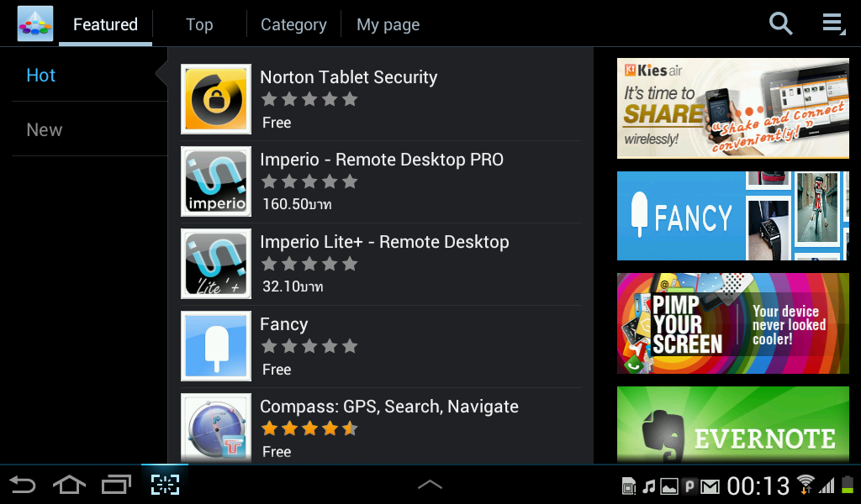Switch to the Category tab

[x=293, y=24]
